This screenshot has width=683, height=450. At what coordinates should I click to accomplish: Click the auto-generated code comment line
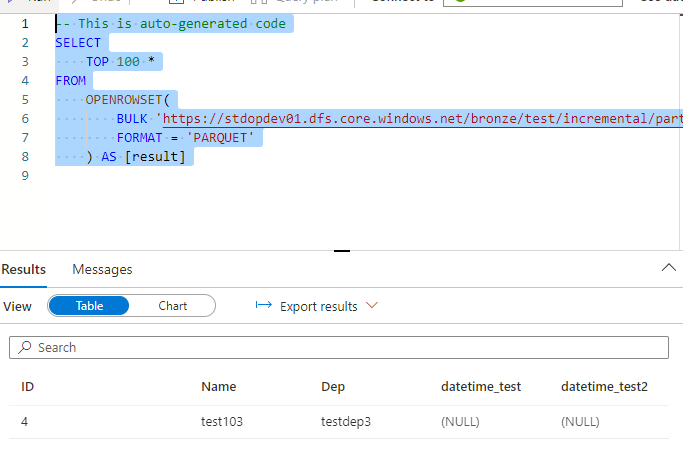171,24
